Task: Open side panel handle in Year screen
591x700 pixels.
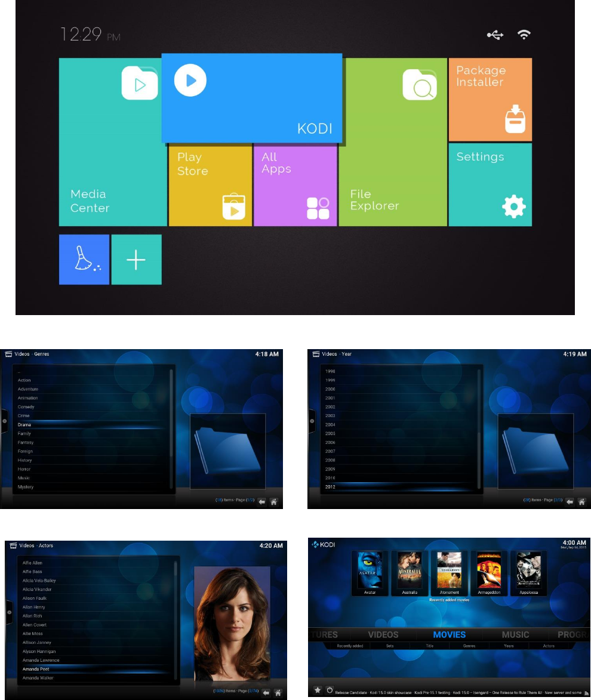Action: (312, 421)
